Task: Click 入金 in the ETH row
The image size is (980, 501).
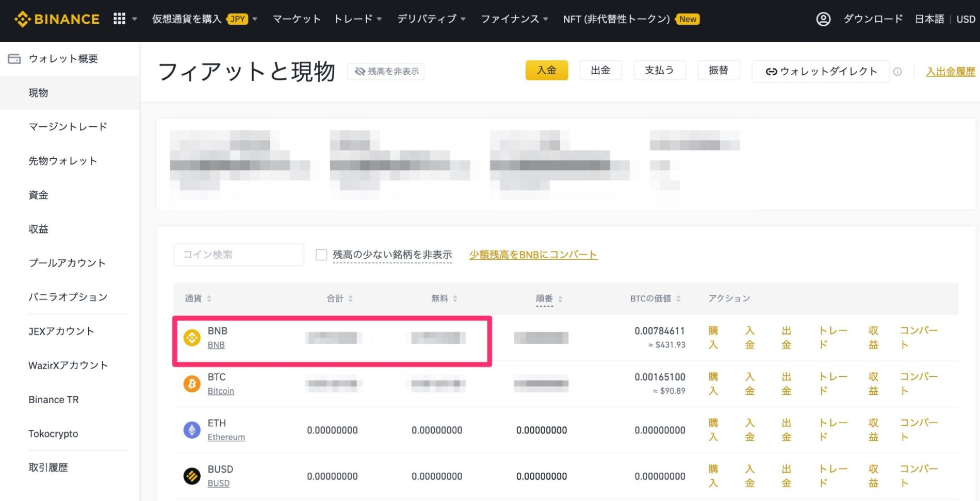Action: point(750,430)
